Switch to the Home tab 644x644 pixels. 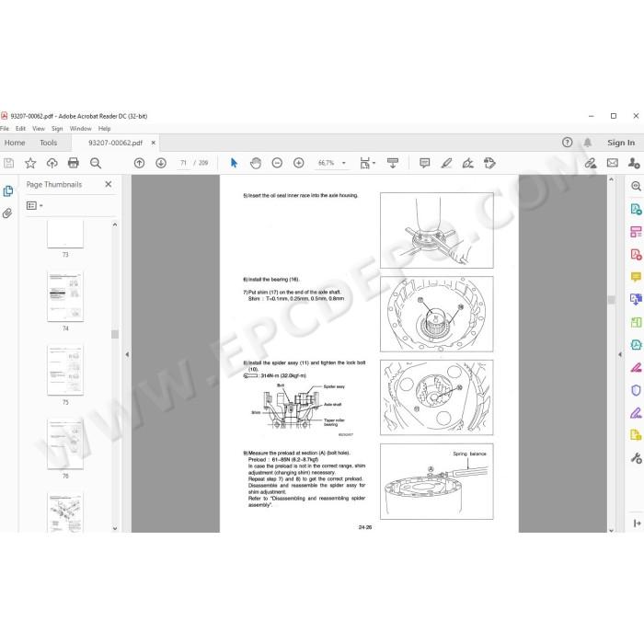point(15,143)
